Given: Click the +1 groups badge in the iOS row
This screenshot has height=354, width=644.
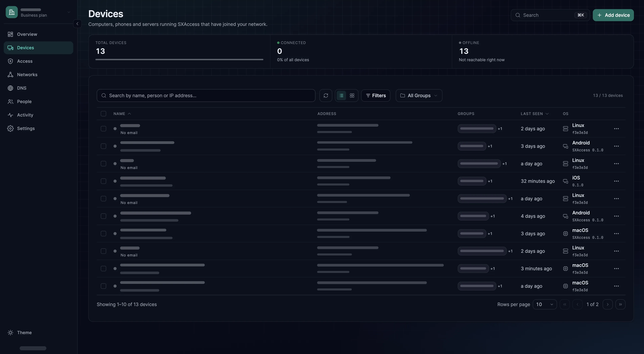Looking at the screenshot, I should (x=490, y=181).
